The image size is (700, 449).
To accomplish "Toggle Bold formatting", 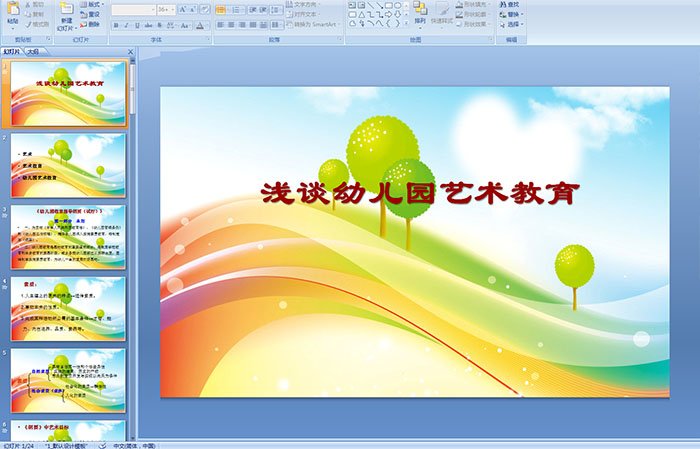I will (116, 25).
